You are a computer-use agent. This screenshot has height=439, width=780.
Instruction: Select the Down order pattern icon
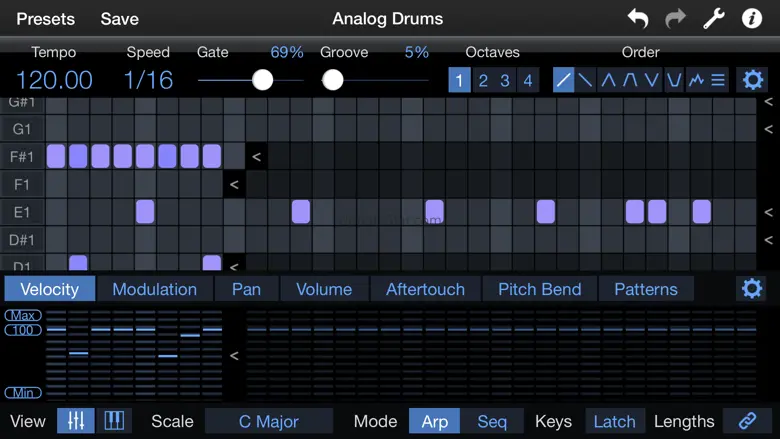tap(585, 80)
